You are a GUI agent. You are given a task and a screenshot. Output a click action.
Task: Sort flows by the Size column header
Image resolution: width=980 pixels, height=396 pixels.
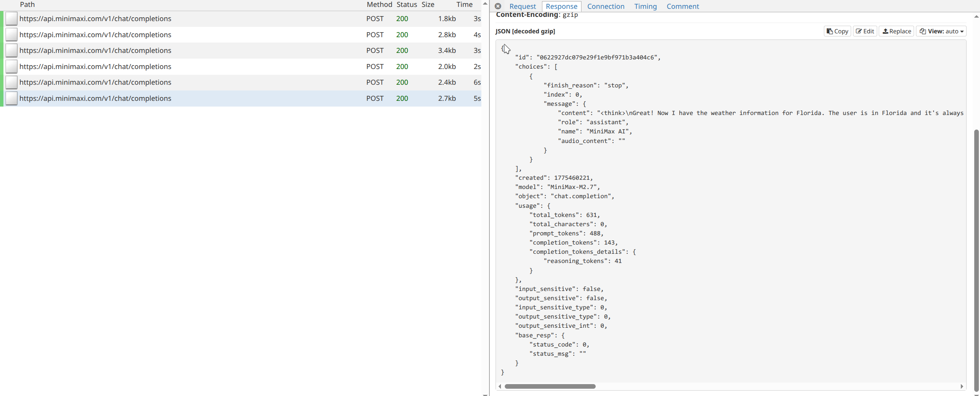pos(428,5)
